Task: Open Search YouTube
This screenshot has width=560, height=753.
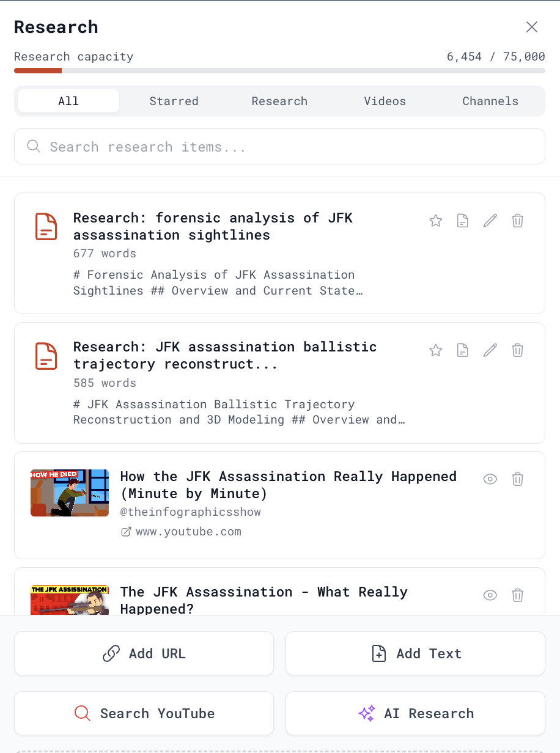Action: pyautogui.click(x=144, y=713)
